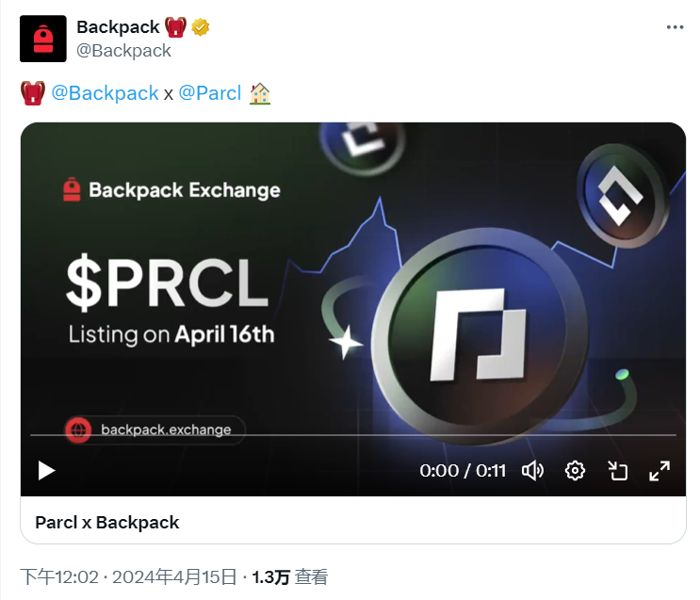Screen dimensions: 700x600
Task: Click the tweet timestamp 2024年4月15日
Action: point(174,576)
